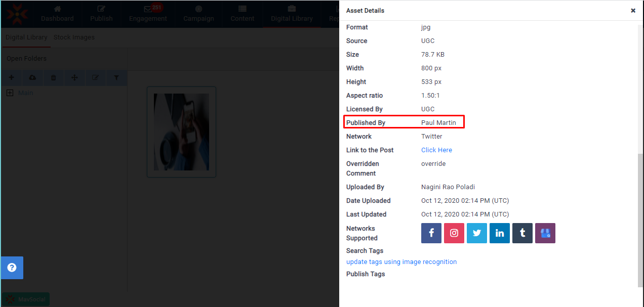
Task: Open the Dashboard menu item
Action: tap(57, 14)
